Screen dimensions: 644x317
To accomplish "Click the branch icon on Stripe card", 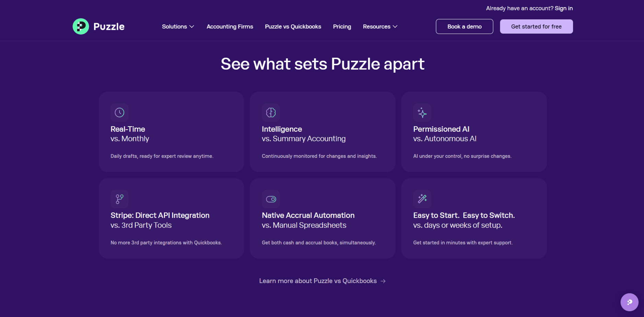I will [x=119, y=199].
